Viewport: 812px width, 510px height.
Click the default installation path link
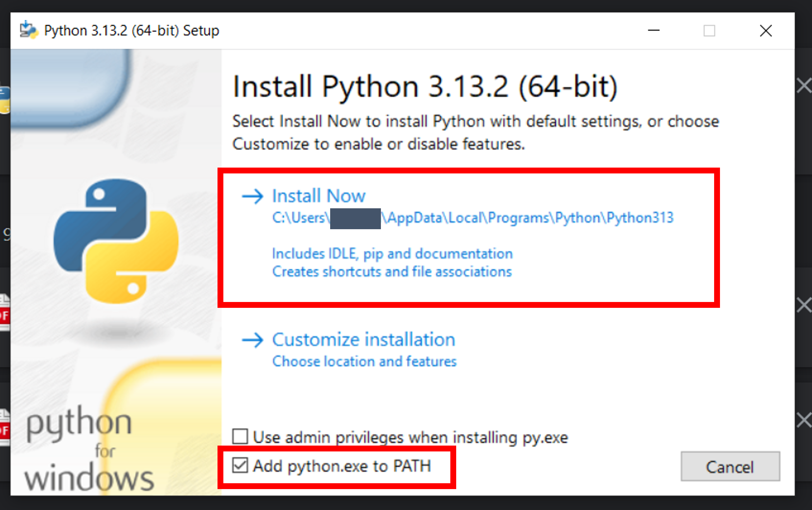tap(472, 217)
